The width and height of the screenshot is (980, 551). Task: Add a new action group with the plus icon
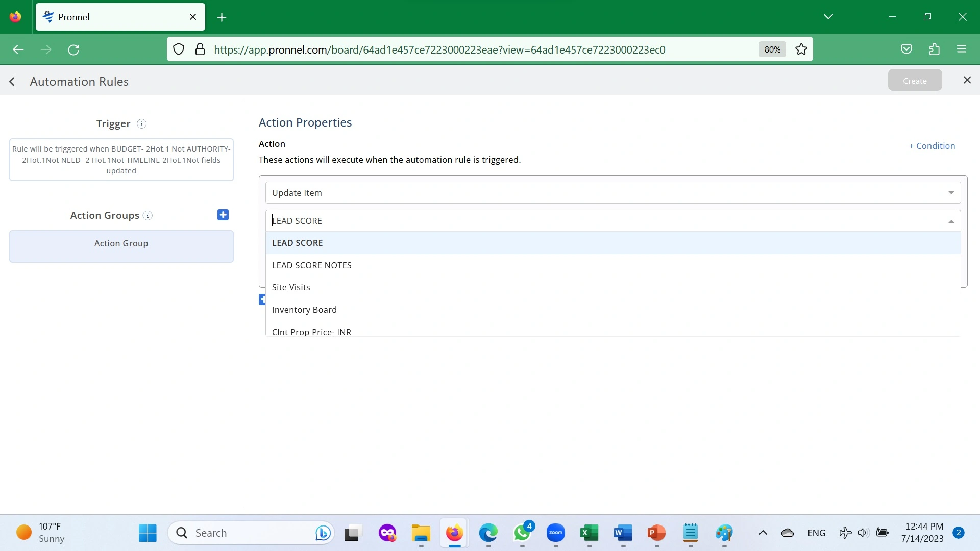223,215
